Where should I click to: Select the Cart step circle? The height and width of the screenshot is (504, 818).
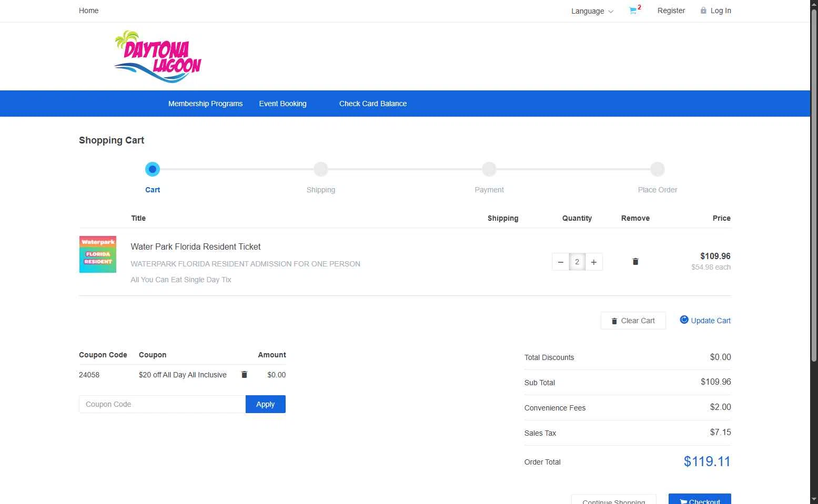153,169
